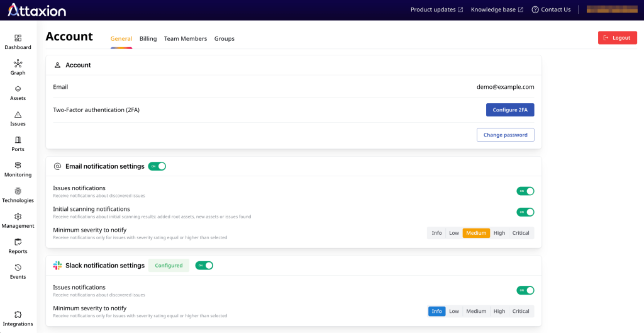The image size is (644, 333).
Task: Set Slack minimum severity to Medium
Action: click(476, 311)
